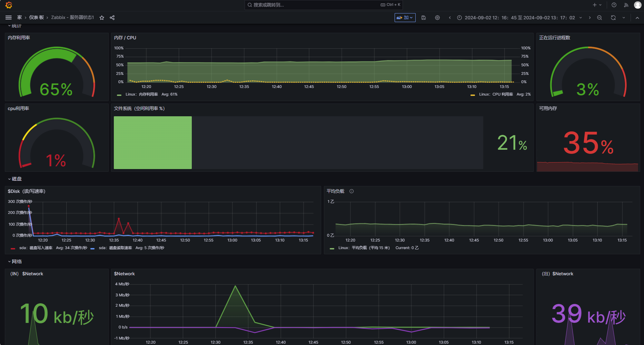Screen dimensions: 644x345
Task: Click red color swatch of 磁盘写入速率 legend
Action: (13, 248)
